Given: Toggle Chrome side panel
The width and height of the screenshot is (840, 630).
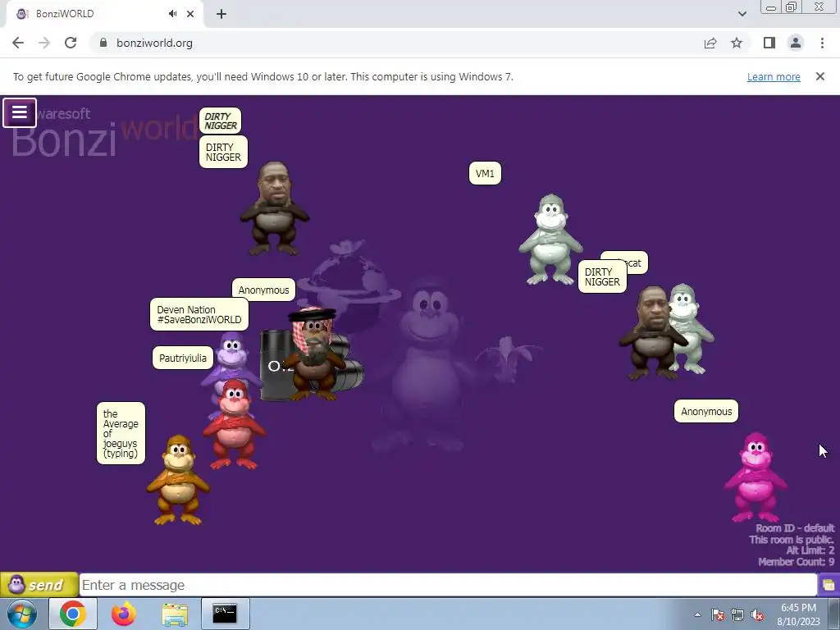Looking at the screenshot, I should pos(769,43).
